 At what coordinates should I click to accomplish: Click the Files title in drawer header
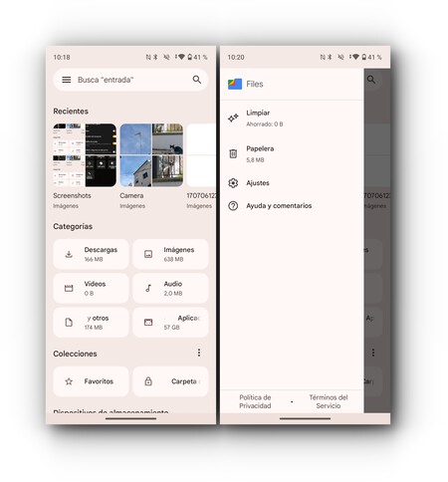tap(255, 84)
